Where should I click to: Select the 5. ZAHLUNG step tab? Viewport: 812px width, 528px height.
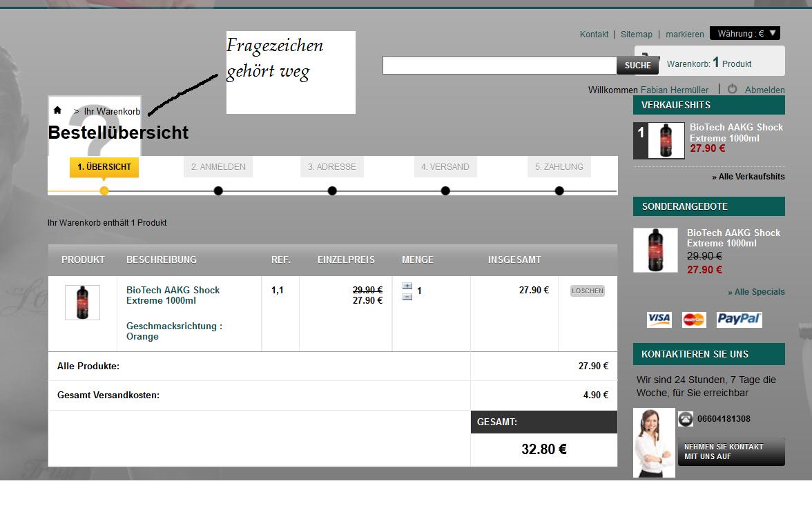559,167
